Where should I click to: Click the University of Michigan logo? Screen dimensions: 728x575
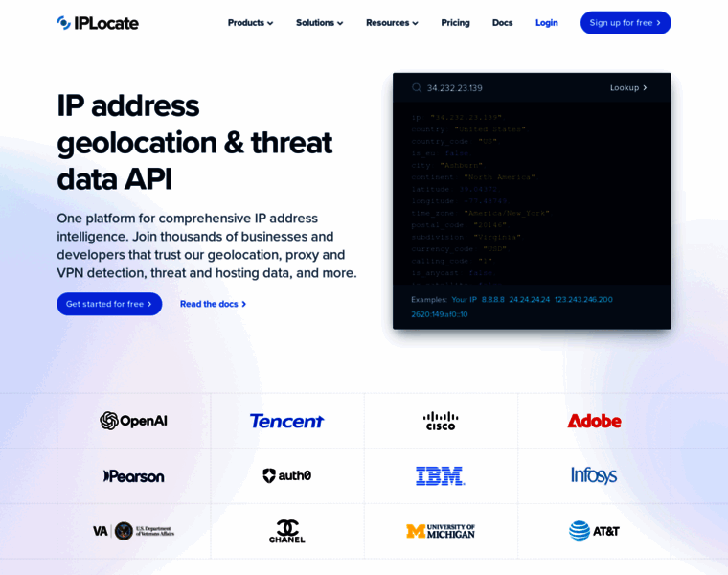(441, 531)
